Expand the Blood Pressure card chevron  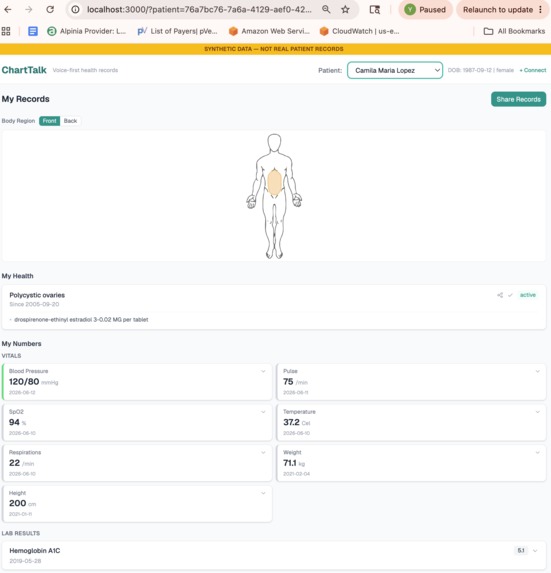[263, 371]
